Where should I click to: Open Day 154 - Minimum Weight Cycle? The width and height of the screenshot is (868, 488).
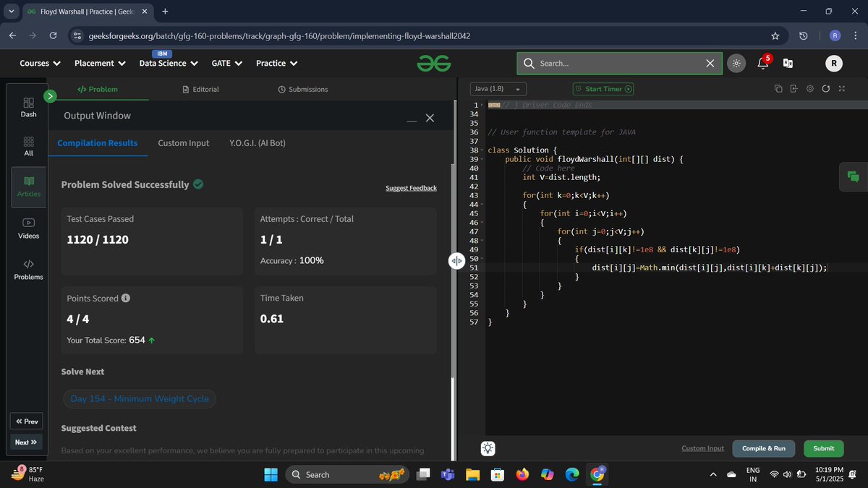click(x=140, y=398)
